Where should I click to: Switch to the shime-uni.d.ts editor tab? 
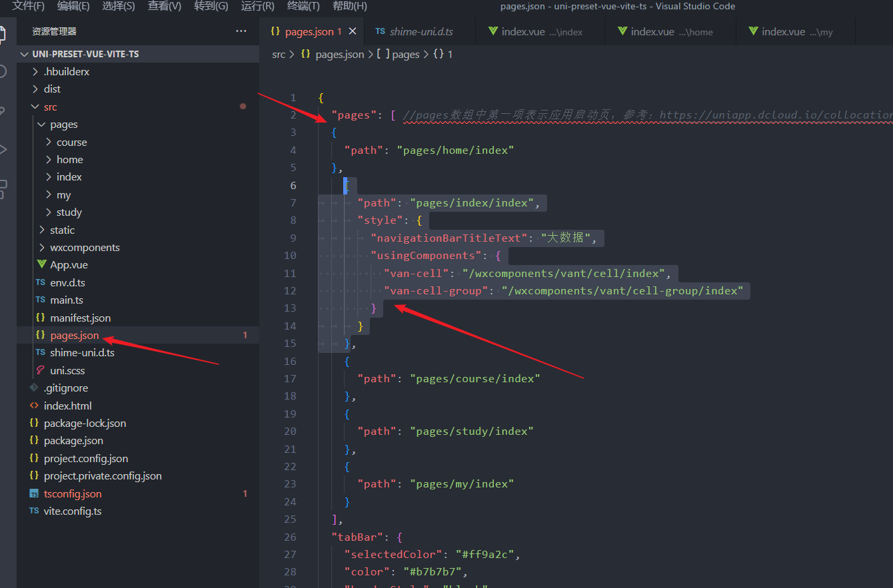click(x=421, y=31)
